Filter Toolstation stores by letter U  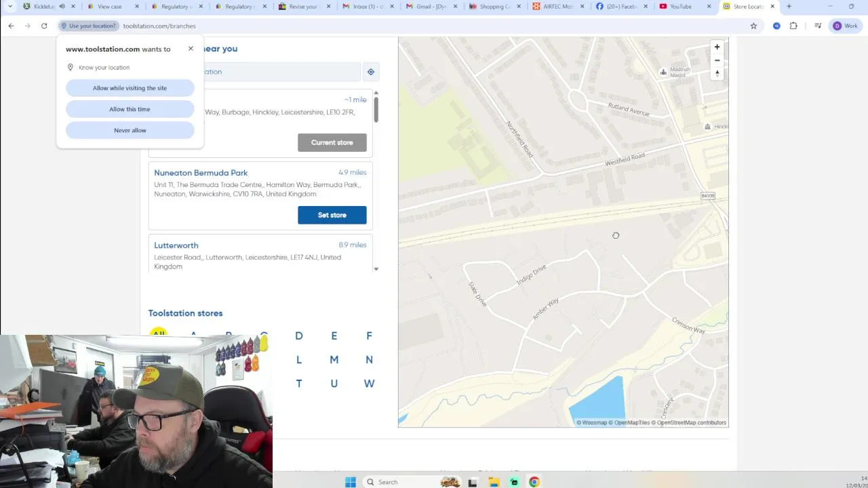tap(334, 383)
